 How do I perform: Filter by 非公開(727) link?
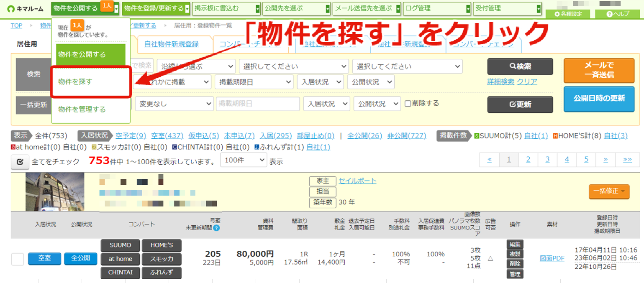click(407, 135)
